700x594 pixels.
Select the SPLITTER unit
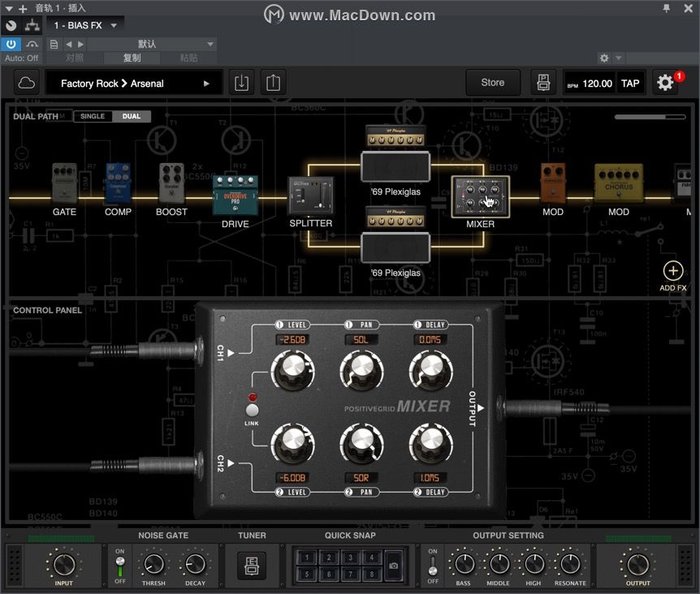pyautogui.click(x=311, y=196)
